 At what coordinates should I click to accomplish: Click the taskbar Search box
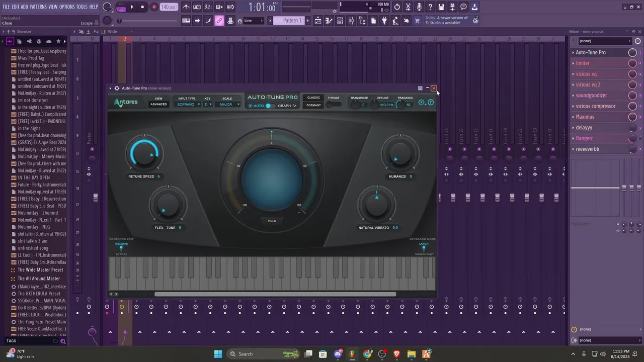(263, 354)
